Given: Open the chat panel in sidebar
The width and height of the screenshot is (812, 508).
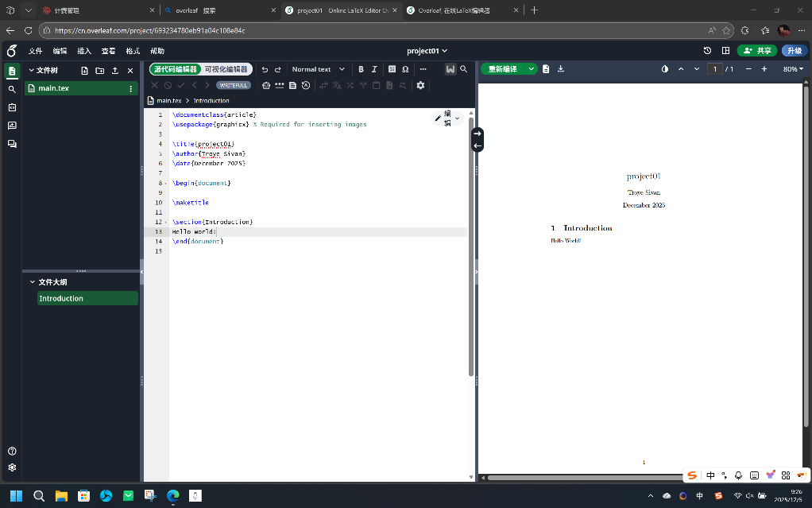Looking at the screenshot, I should [x=12, y=144].
